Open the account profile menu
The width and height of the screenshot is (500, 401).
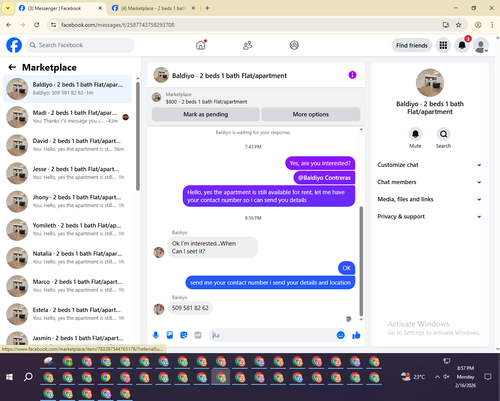click(481, 45)
